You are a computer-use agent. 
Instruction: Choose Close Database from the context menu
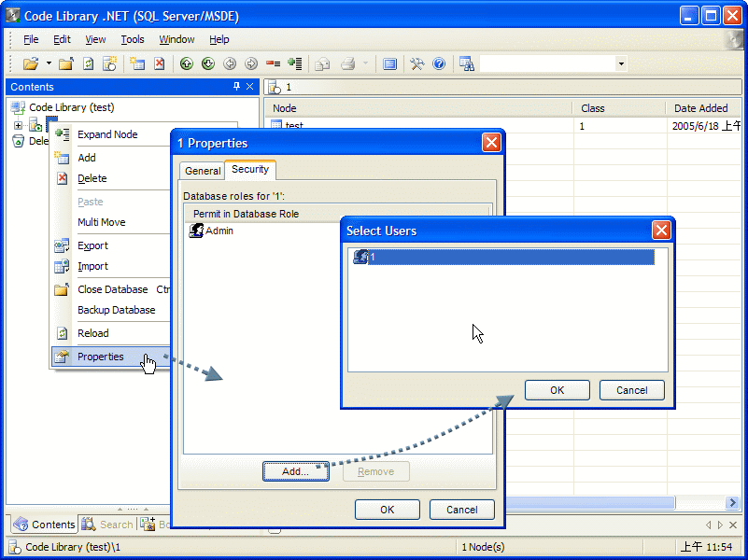(x=111, y=289)
